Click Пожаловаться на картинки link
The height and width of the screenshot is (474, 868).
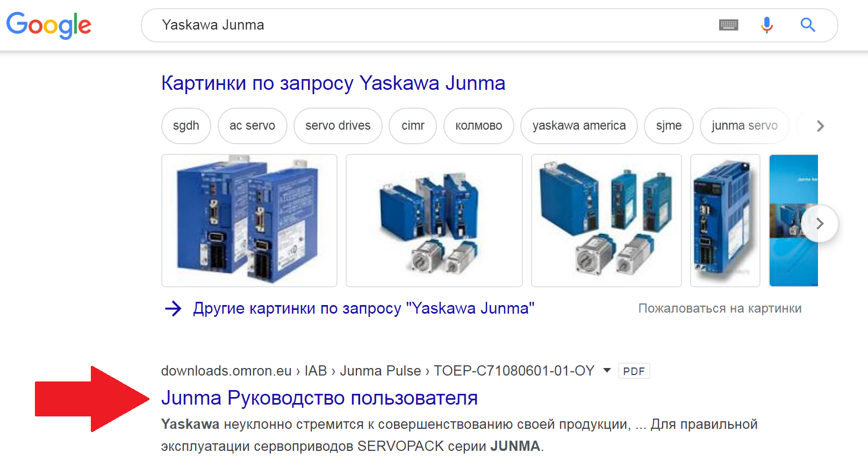(x=720, y=308)
